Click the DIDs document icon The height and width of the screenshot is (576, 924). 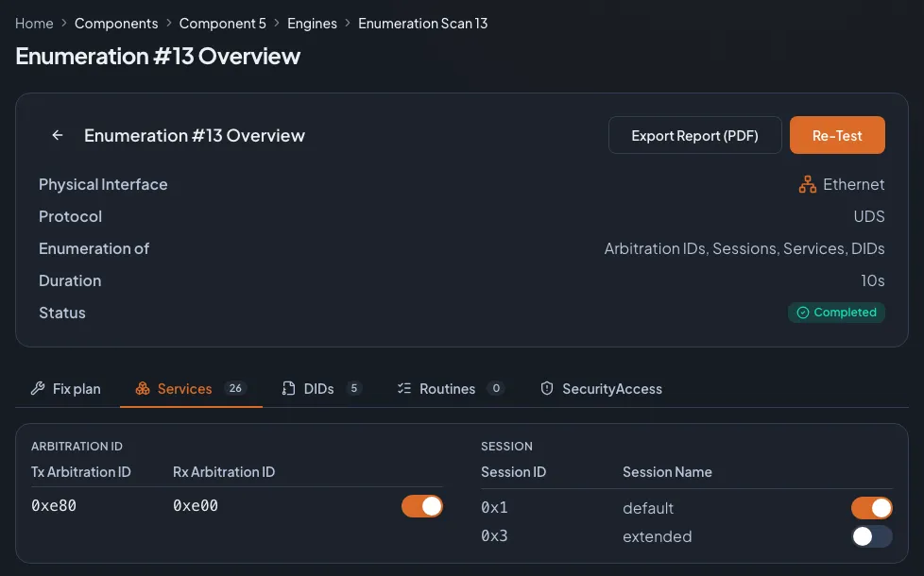[x=288, y=388]
